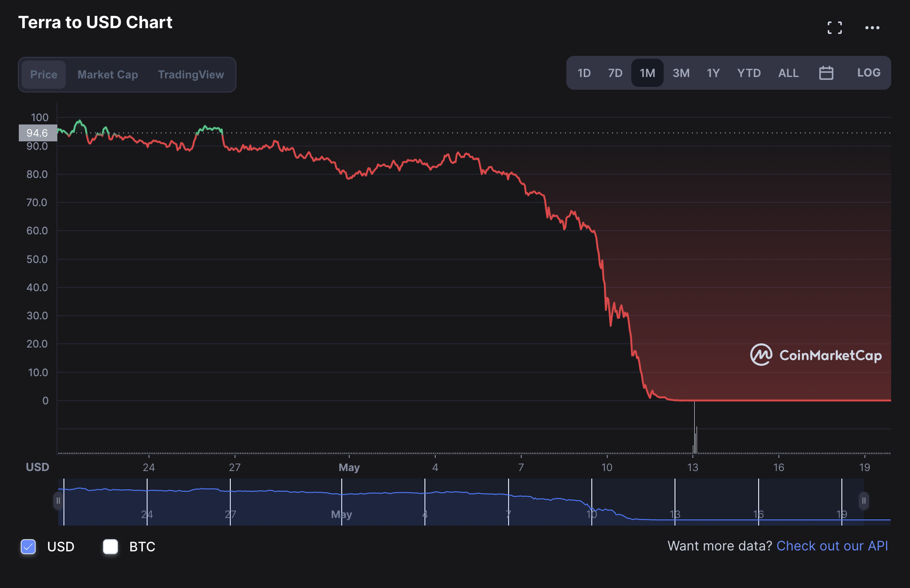Open the three-dot more options menu
This screenshot has height=588, width=910.
872,28
